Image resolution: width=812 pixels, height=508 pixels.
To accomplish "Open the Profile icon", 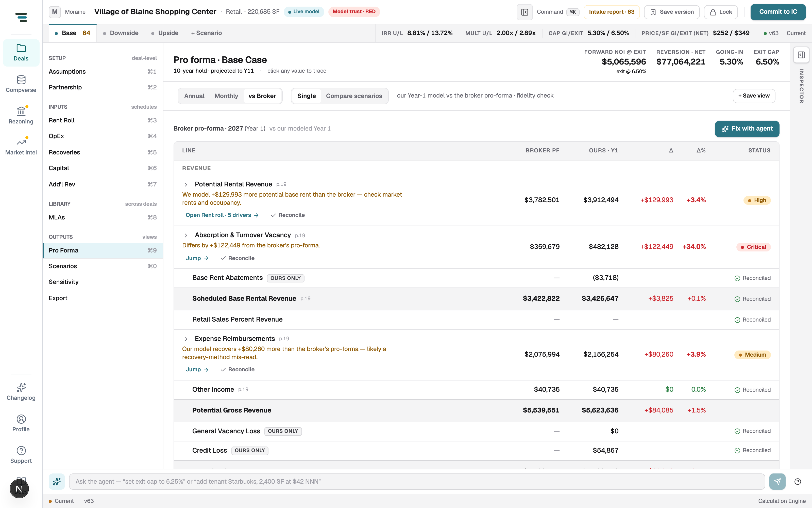I will click(21, 419).
